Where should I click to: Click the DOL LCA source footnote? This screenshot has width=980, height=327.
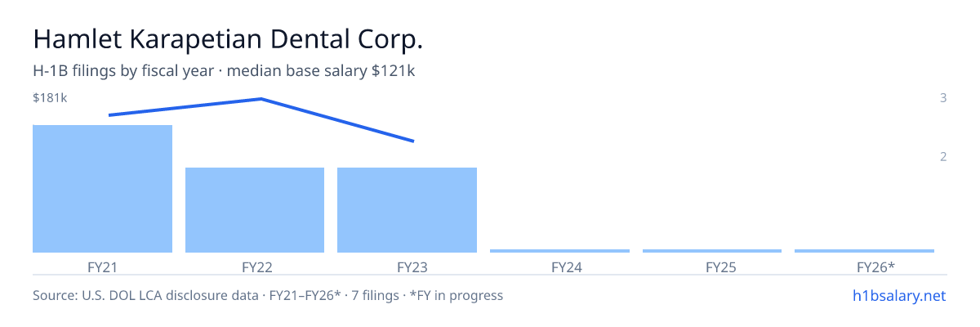(x=268, y=295)
